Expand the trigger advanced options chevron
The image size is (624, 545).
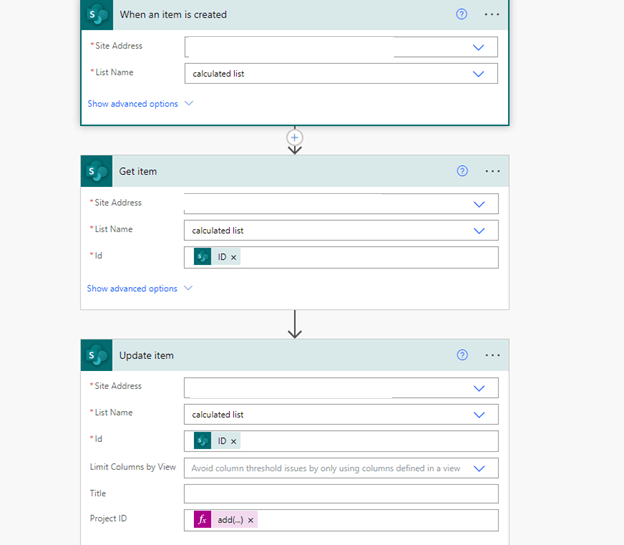[x=189, y=104]
